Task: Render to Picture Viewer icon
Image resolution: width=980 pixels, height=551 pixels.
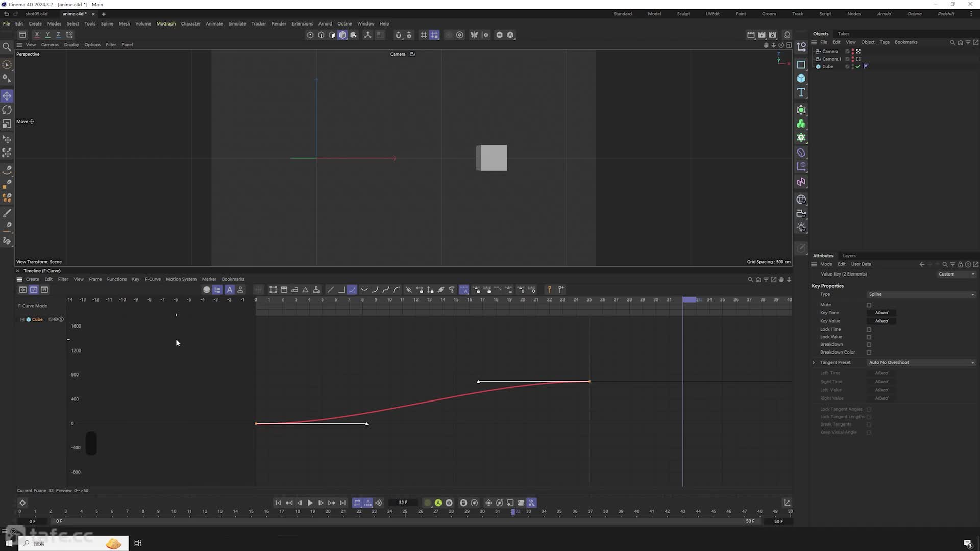Action: point(762,35)
